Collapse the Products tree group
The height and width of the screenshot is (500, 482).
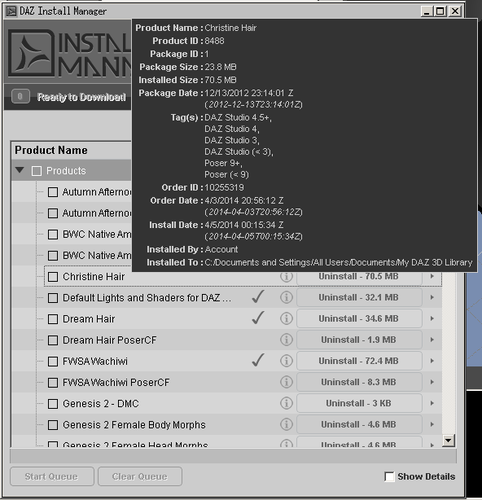click(x=20, y=170)
